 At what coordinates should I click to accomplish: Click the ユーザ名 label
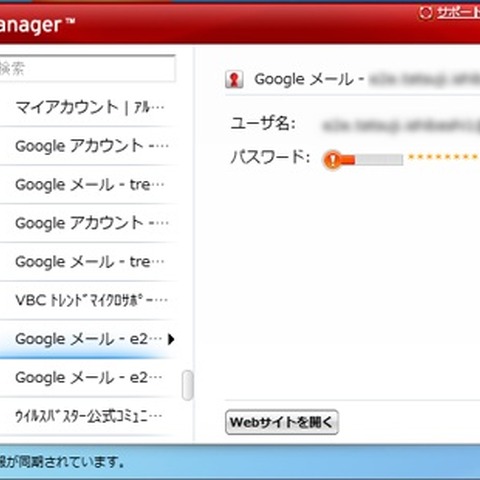[263, 124]
